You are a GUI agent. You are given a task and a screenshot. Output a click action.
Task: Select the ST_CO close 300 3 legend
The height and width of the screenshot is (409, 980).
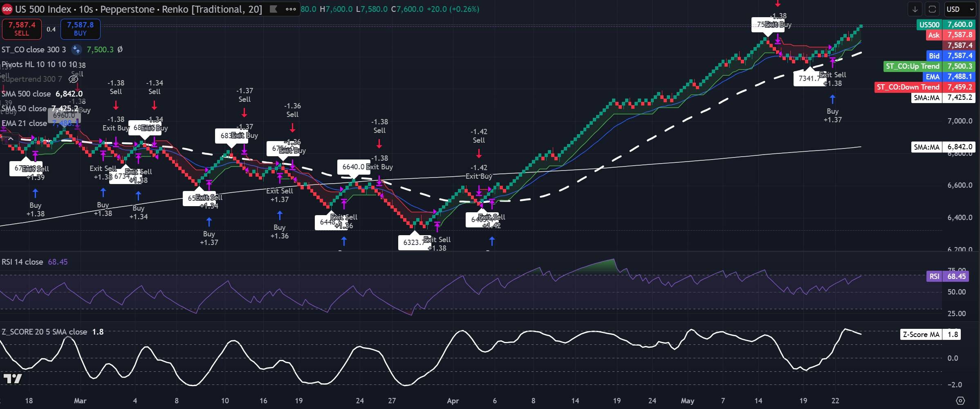[x=34, y=50]
